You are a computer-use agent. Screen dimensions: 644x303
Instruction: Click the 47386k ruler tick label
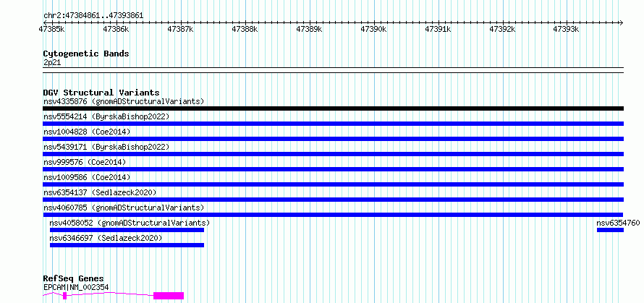point(116,29)
